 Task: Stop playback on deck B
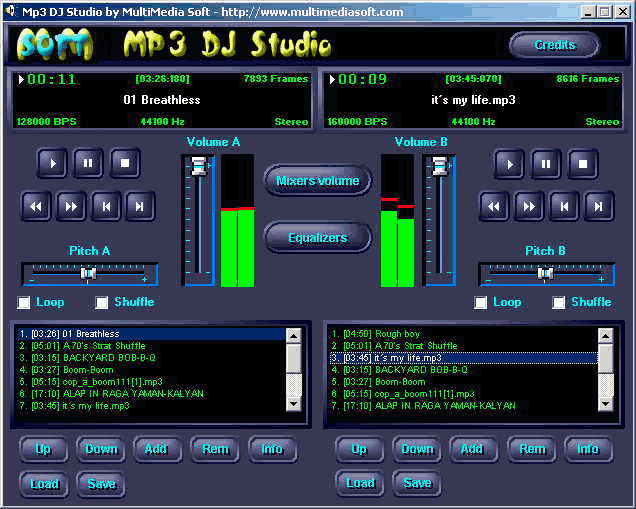[582, 163]
